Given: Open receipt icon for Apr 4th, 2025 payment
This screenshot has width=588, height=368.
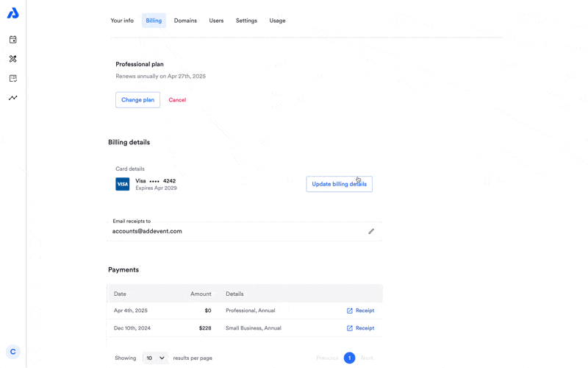Looking at the screenshot, I should point(350,311).
